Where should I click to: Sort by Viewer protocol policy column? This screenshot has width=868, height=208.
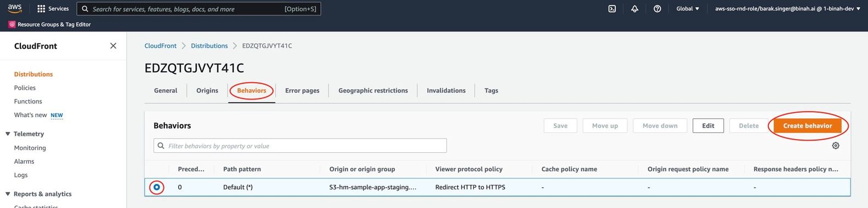tap(469, 169)
